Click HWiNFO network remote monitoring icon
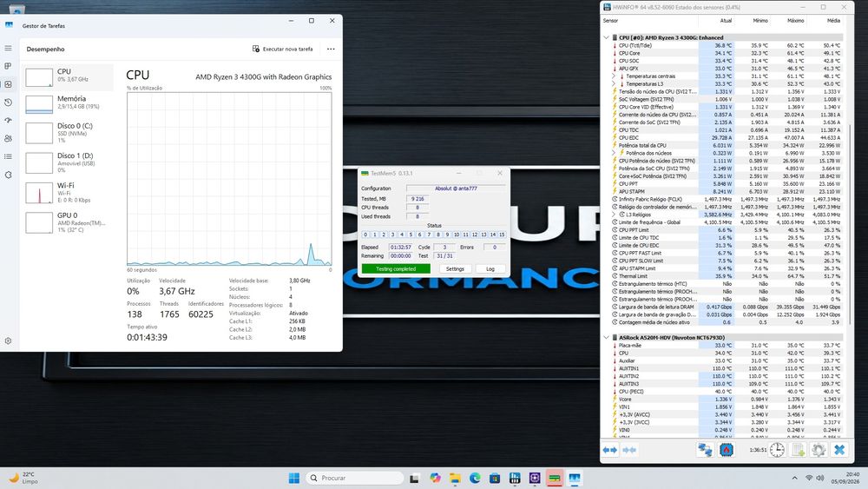 [x=705, y=450]
